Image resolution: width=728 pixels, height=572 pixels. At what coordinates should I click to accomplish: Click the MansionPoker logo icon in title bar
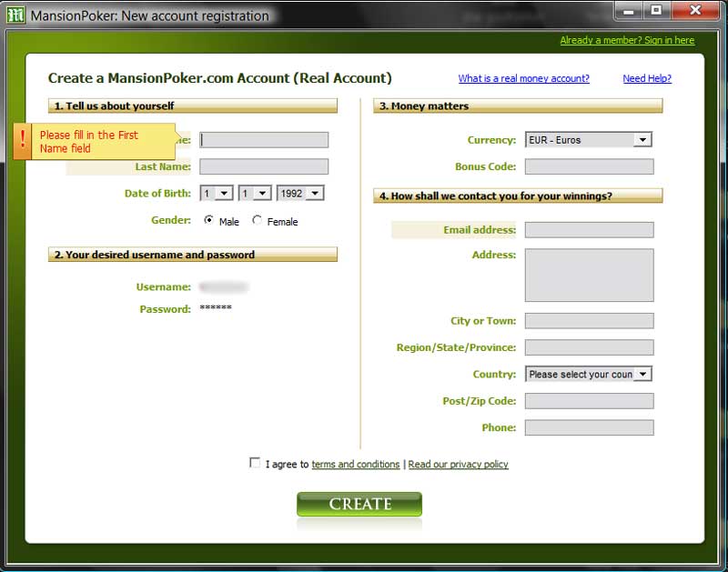click(x=15, y=15)
